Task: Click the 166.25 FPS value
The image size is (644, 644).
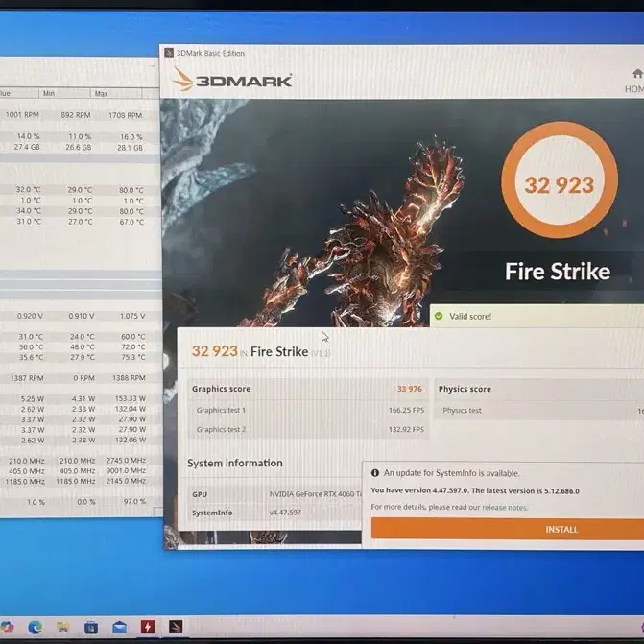Action: [x=406, y=410]
